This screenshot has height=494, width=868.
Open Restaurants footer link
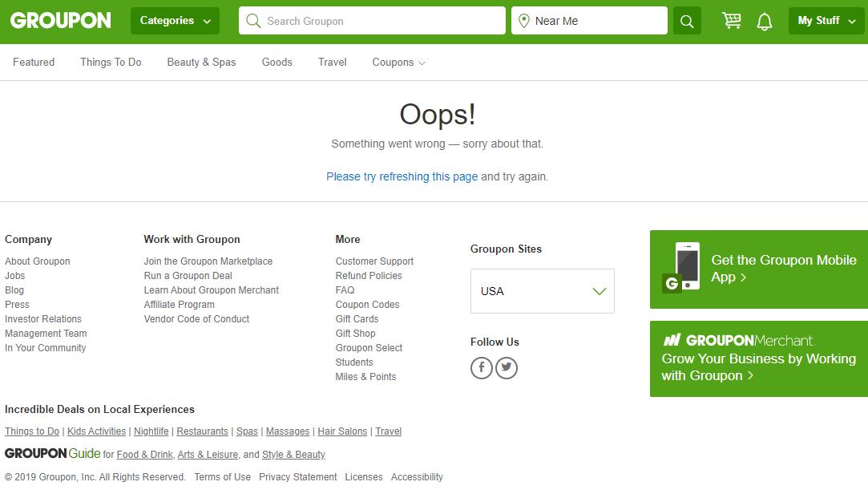click(202, 431)
